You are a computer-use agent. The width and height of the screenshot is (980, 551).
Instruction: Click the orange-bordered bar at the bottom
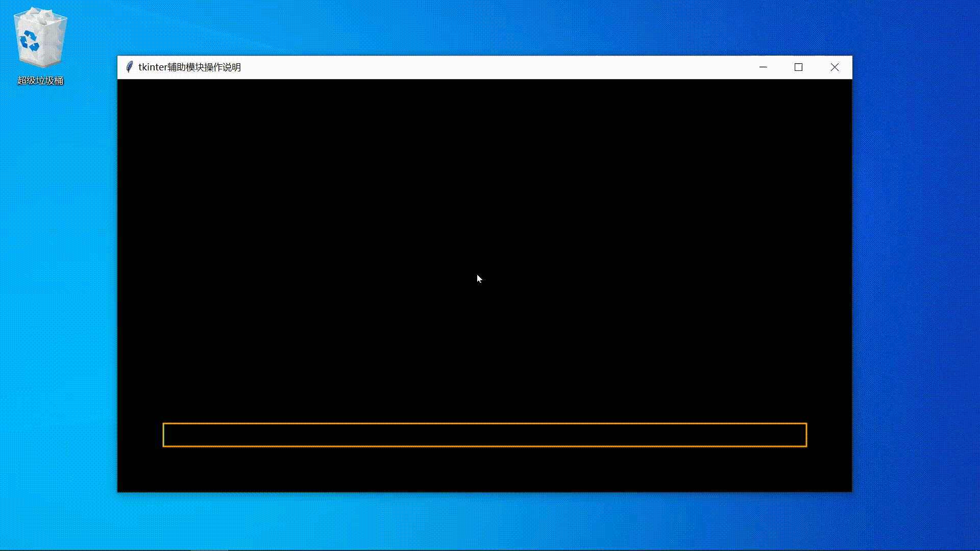click(x=484, y=435)
